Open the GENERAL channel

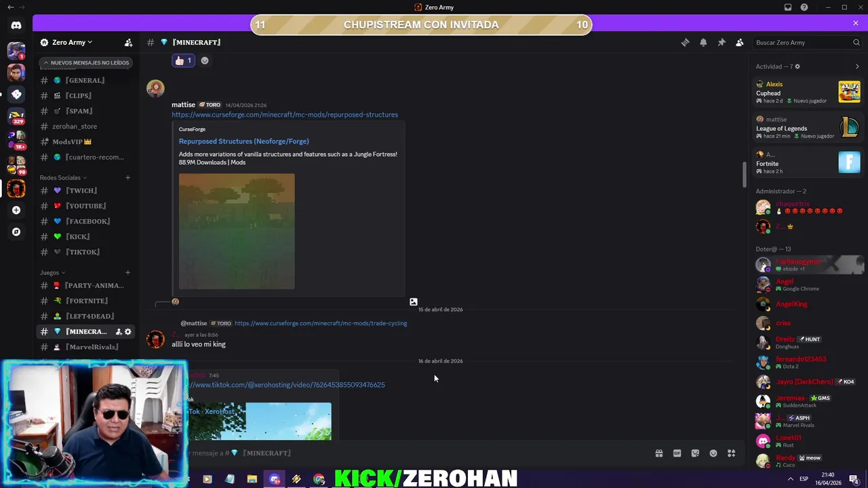point(85,80)
